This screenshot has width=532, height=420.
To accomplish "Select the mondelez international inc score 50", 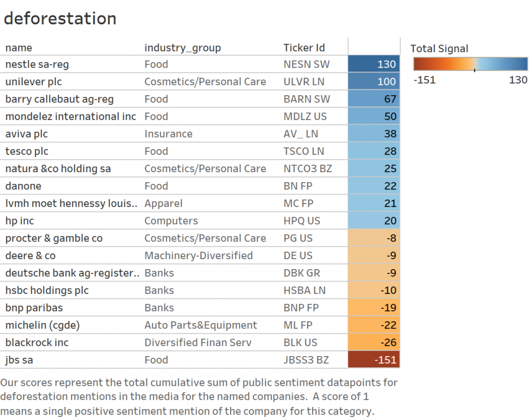I will click(x=374, y=117).
